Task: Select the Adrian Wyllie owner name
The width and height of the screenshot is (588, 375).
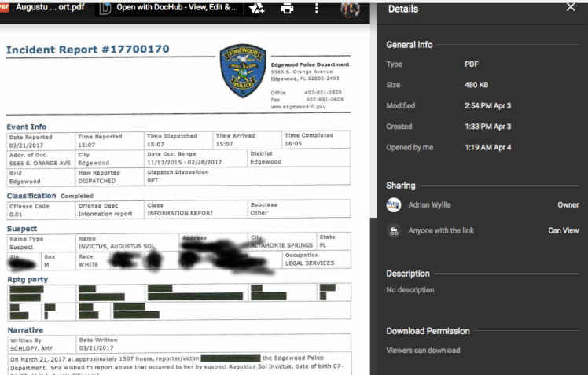Action: [430, 204]
